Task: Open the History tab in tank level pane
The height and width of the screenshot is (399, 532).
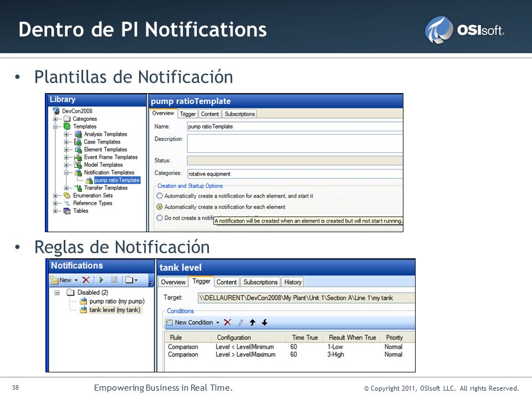Action: (x=293, y=282)
